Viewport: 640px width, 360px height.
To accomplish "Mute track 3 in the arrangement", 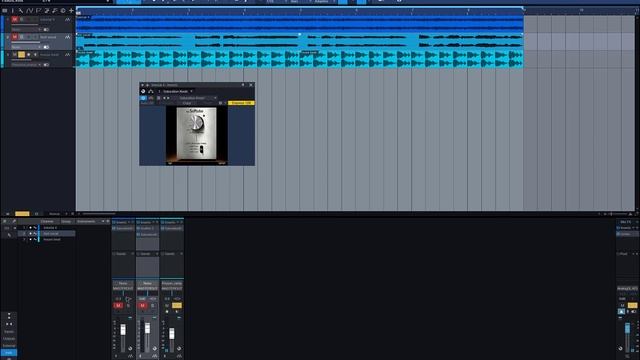I will [x=15, y=54].
